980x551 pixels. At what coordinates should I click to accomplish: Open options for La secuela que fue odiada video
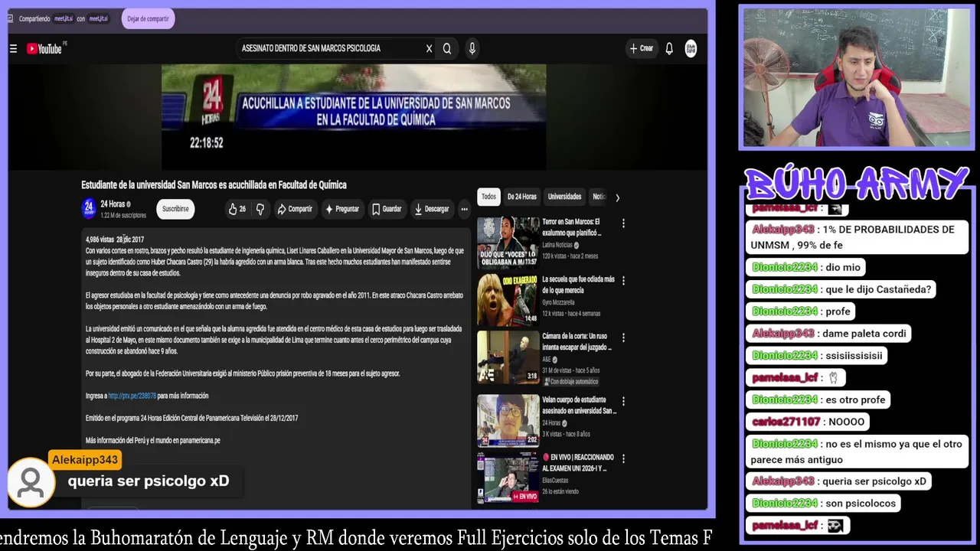(623, 281)
